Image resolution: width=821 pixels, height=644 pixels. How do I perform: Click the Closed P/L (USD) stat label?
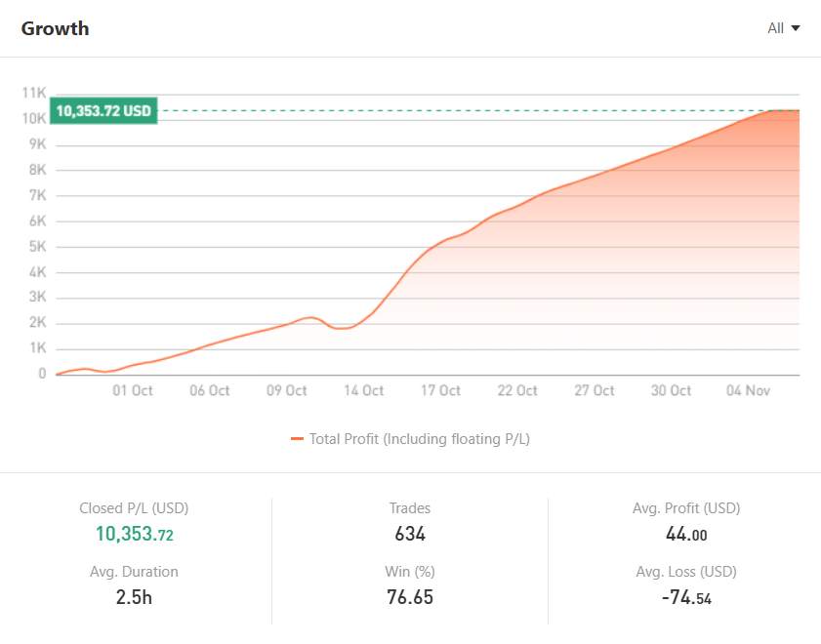click(134, 507)
